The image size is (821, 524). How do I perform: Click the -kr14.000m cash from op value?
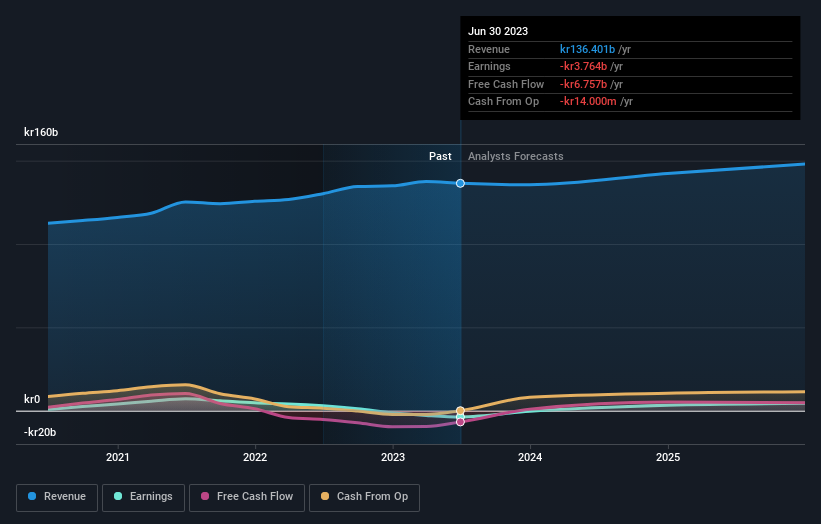[588, 102]
